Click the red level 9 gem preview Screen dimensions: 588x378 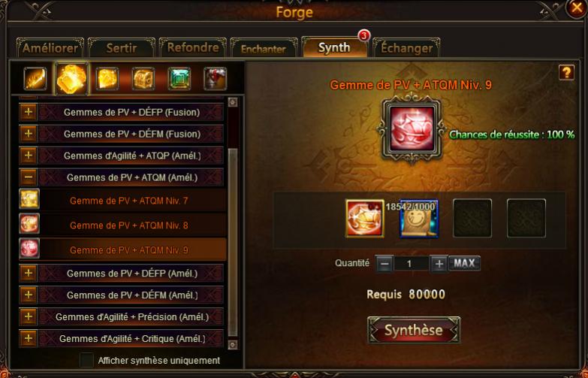[x=412, y=128]
